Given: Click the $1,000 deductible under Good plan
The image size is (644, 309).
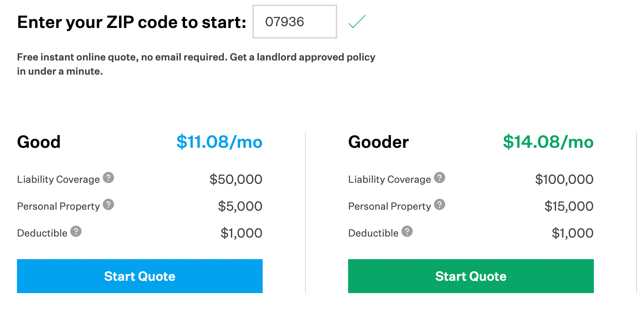Looking at the screenshot, I should click(241, 233).
